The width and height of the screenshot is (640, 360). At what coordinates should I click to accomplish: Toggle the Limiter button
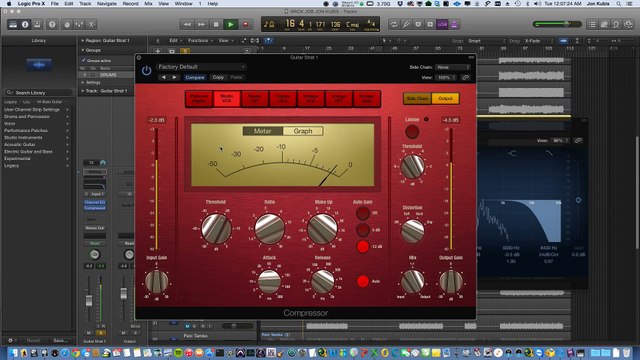[412, 132]
